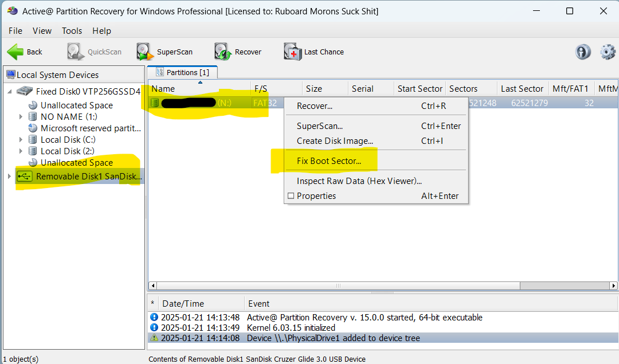Select the Kernel 6.03.15 initialized log row

(382, 328)
